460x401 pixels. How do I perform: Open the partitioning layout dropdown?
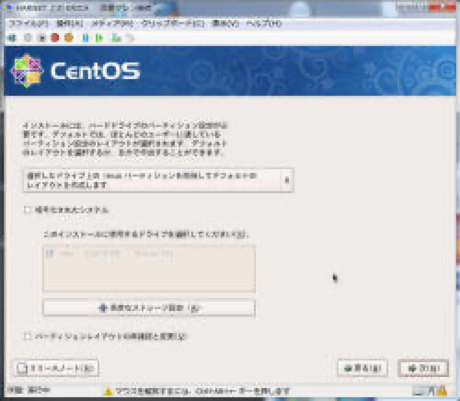[x=158, y=180]
